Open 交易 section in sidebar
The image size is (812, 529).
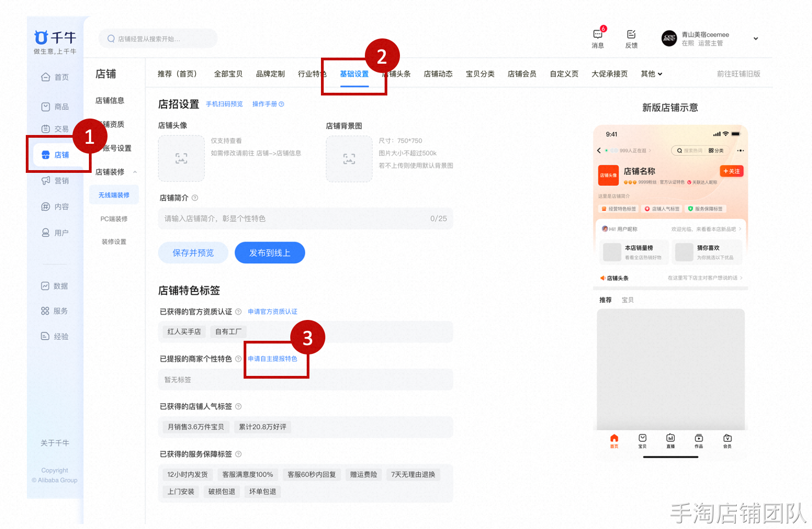pos(55,129)
